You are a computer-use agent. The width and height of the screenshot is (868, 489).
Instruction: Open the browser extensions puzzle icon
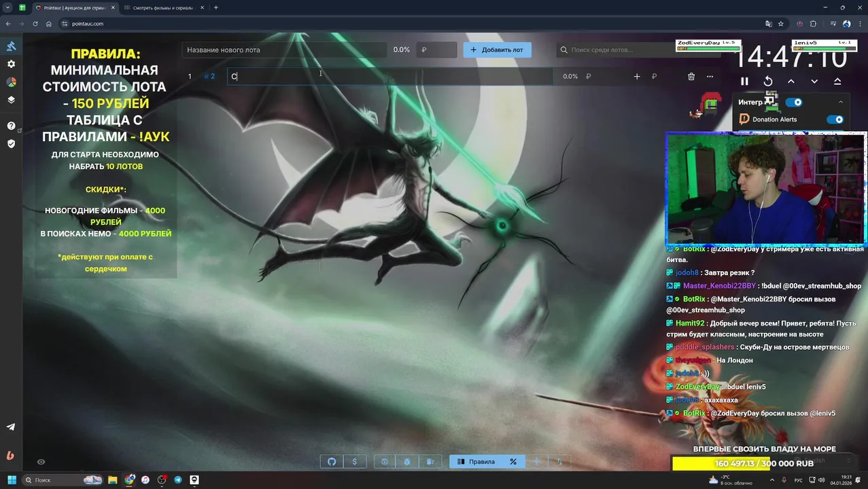coord(813,24)
